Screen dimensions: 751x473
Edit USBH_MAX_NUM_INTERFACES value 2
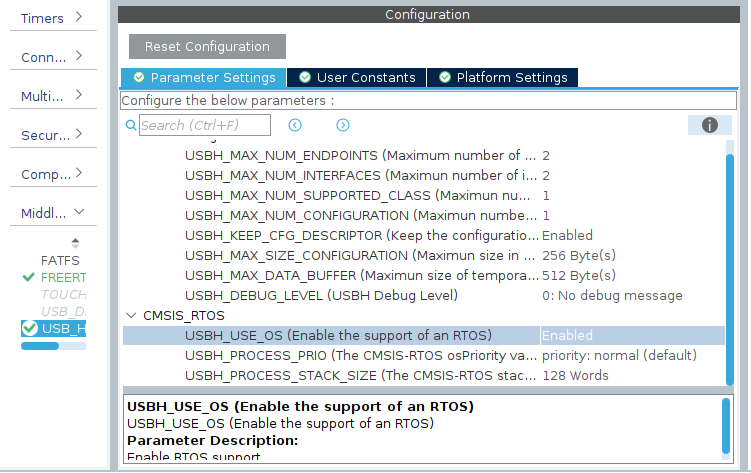(546, 176)
